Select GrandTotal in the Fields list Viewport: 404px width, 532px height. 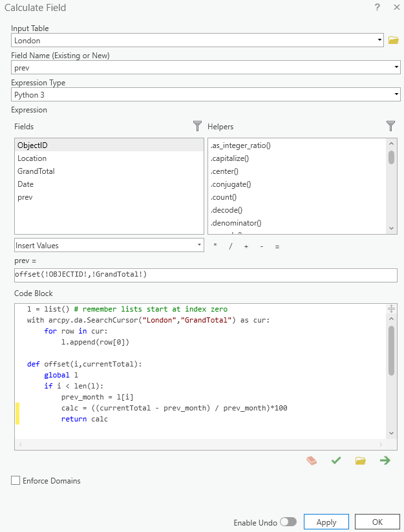[x=109, y=171]
